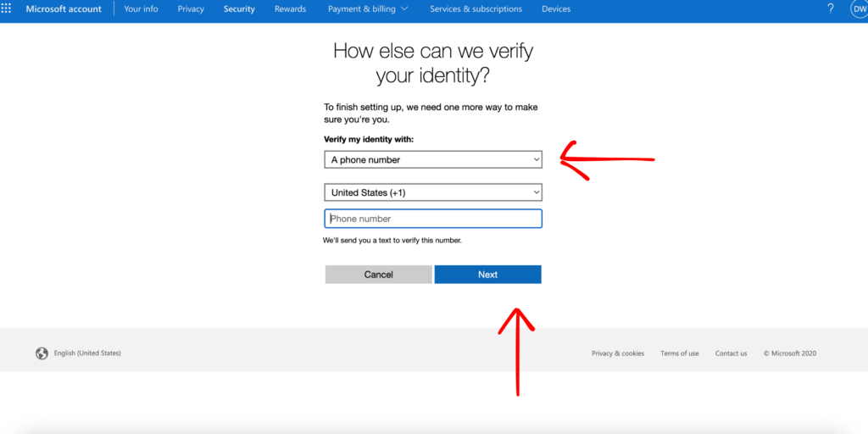Open the Privacy & cookies link

tap(618, 353)
